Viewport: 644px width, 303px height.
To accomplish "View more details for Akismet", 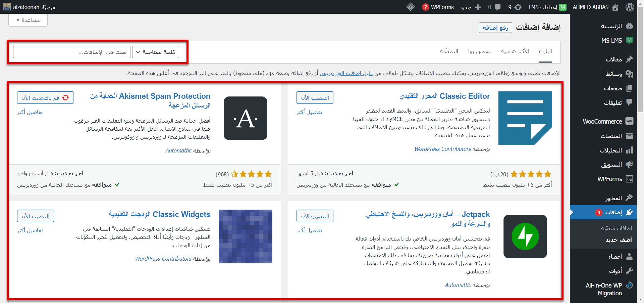I will coord(30,112).
